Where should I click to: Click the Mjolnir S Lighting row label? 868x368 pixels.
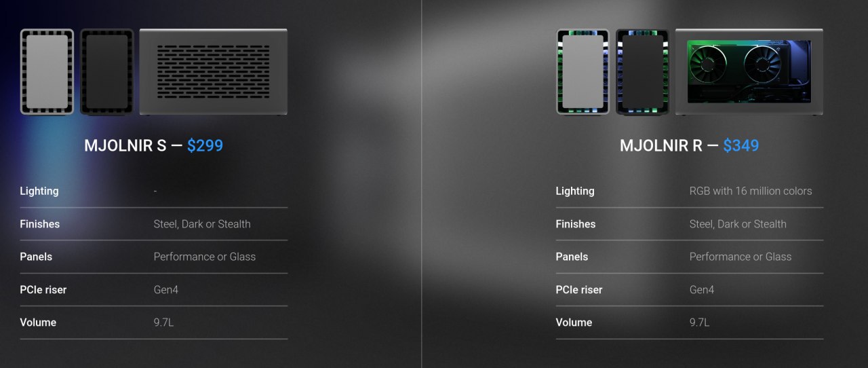[39, 191]
